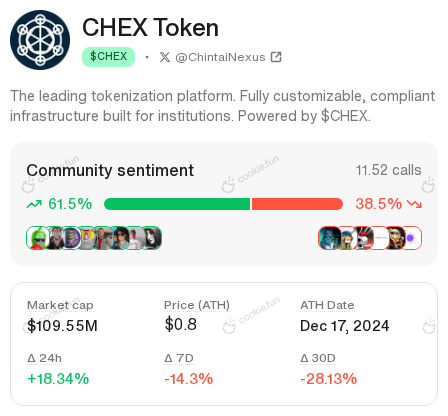Click the green portion of sentiment bar
The image size is (448, 416).
click(x=177, y=204)
